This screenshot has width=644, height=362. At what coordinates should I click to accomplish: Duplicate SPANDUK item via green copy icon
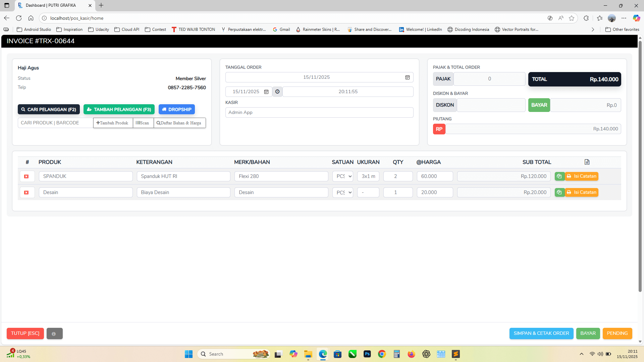click(559, 176)
